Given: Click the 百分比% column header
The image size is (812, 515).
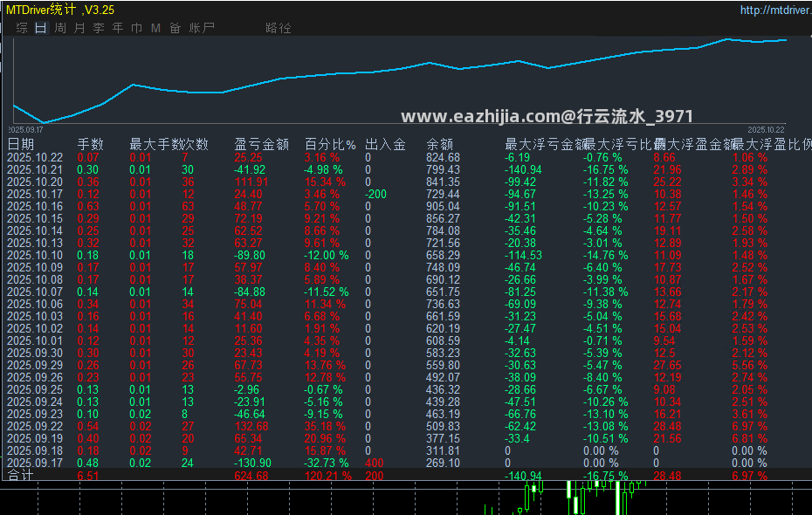Looking at the screenshot, I should point(330,144).
